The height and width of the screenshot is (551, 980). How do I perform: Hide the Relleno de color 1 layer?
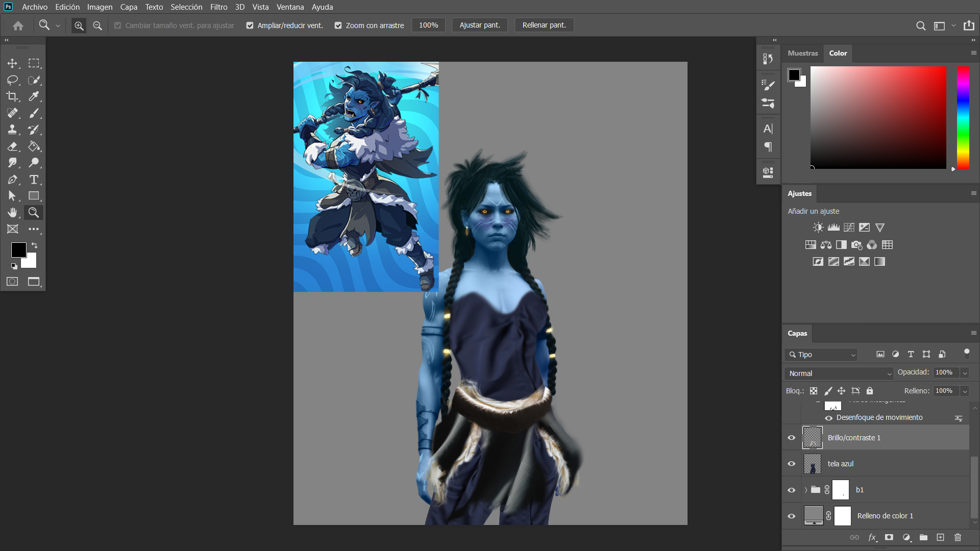(792, 516)
